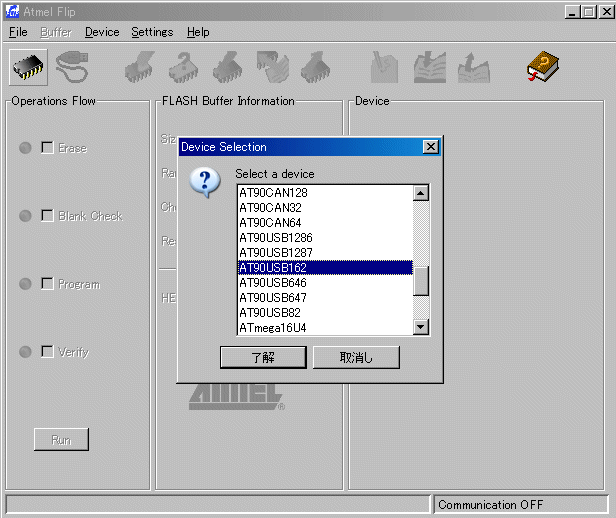This screenshot has height=518, width=616.
Task: Toggle the Erase checkbox
Action: coord(47,148)
